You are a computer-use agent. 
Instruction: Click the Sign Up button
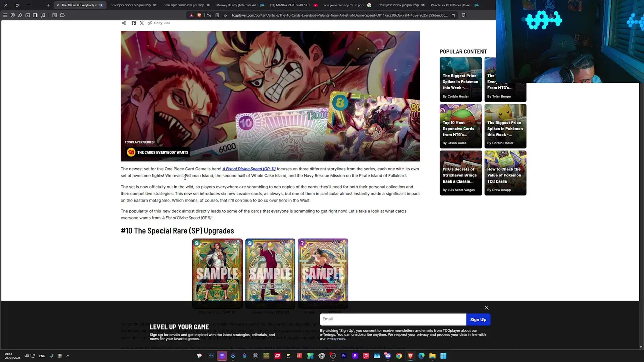click(x=478, y=320)
